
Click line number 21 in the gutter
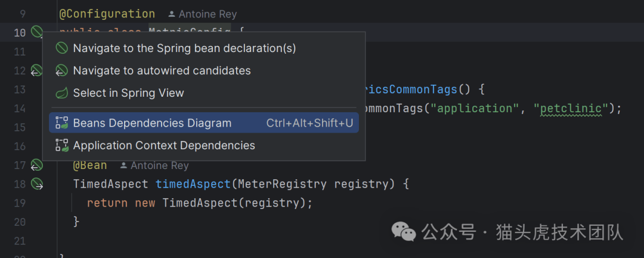[x=20, y=241]
